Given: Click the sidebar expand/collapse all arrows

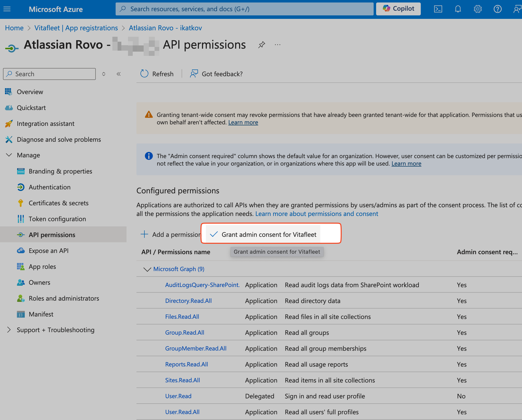Looking at the screenshot, I should (x=104, y=74).
